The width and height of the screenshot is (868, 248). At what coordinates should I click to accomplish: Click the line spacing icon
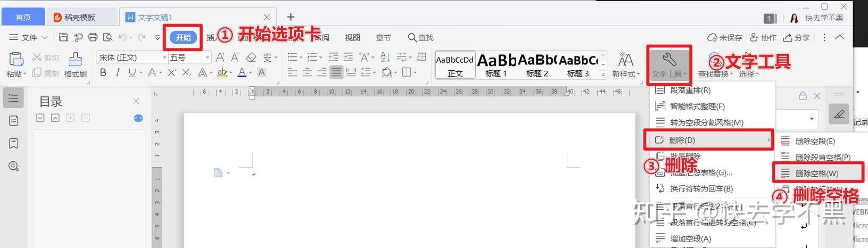coord(366,72)
